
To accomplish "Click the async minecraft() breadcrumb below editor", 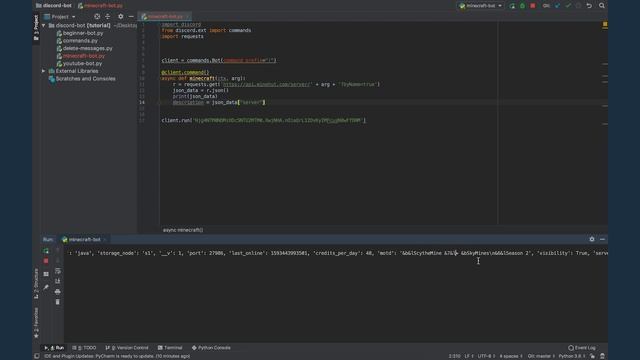I will click(x=183, y=230).
